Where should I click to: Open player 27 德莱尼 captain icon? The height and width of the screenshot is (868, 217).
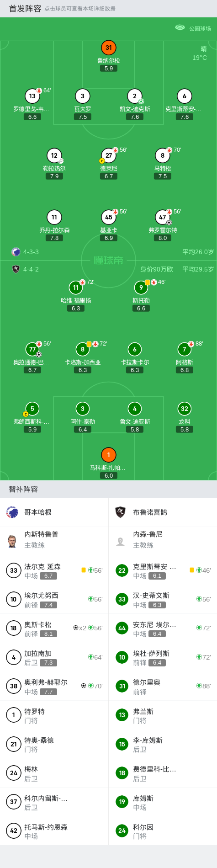pyautogui.click(x=102, y=161)
